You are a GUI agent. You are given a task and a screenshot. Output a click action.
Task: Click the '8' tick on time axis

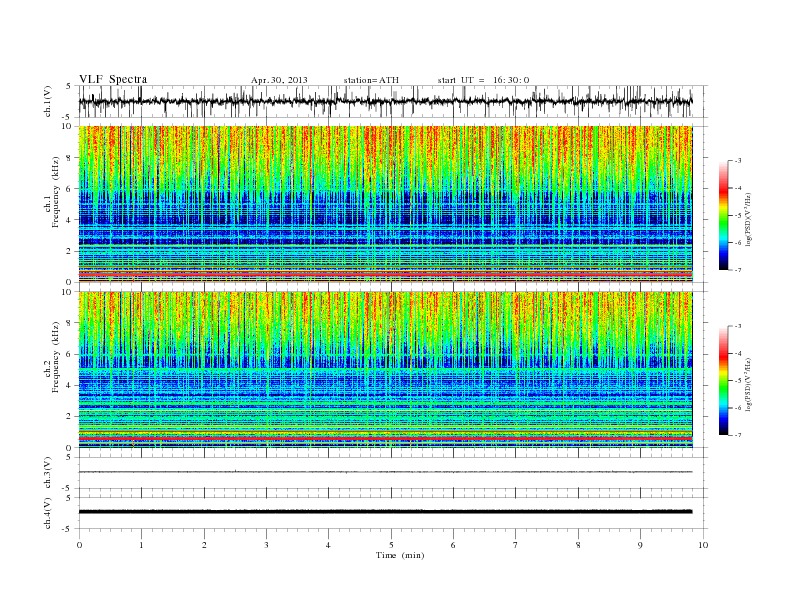point(578,545)
